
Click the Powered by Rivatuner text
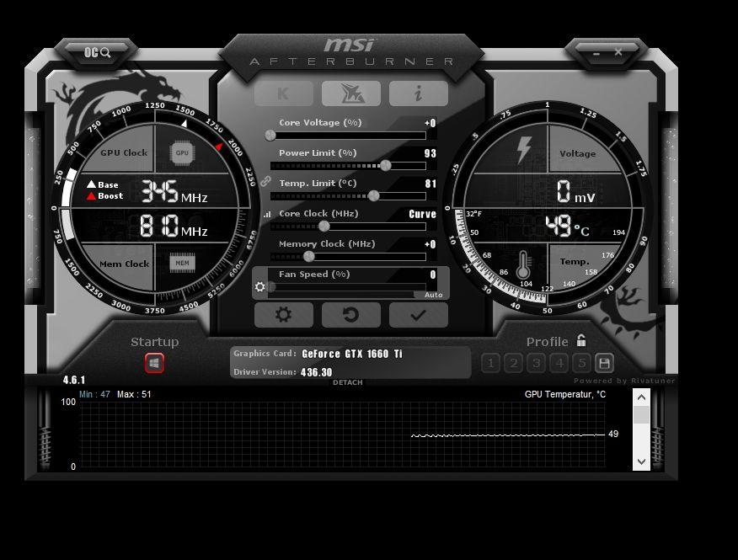tap(624, 381)
